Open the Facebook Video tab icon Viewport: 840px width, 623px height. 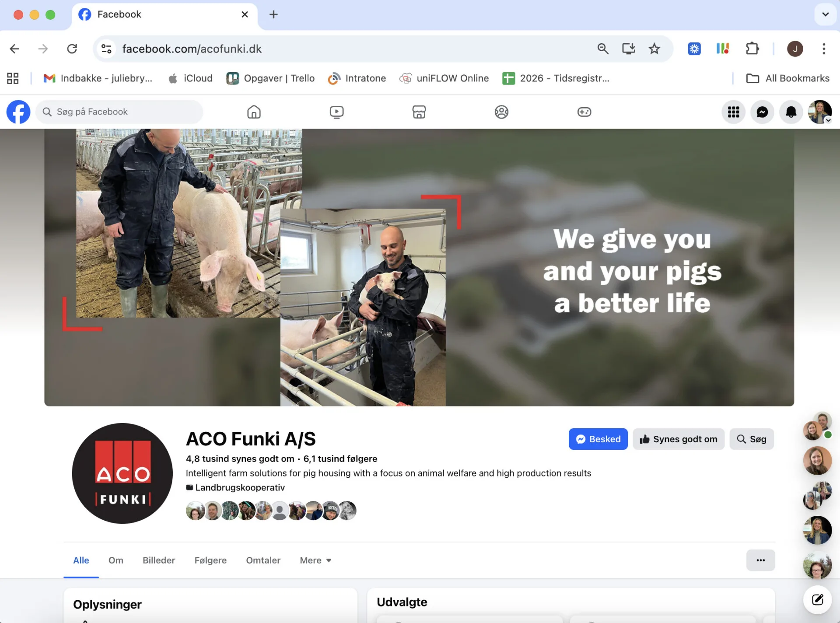pos(336,112)
